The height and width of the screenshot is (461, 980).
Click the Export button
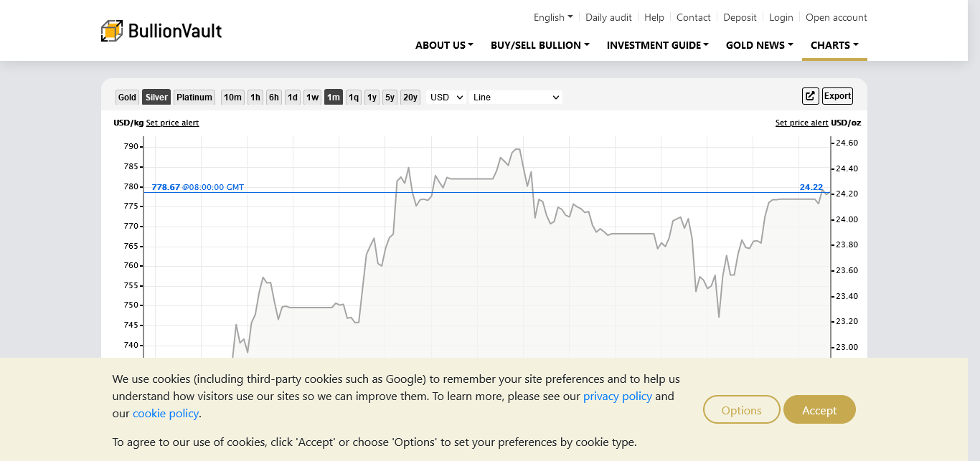pos(837,96)
